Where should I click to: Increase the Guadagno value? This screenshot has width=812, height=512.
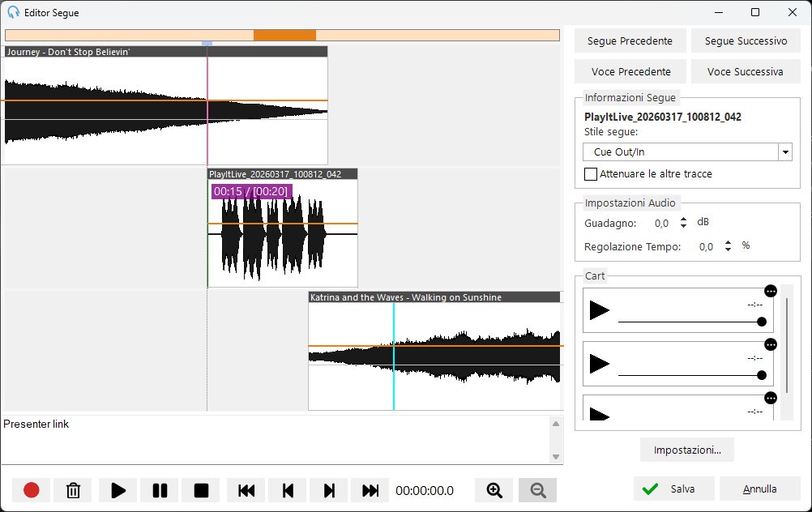point(684,219)
